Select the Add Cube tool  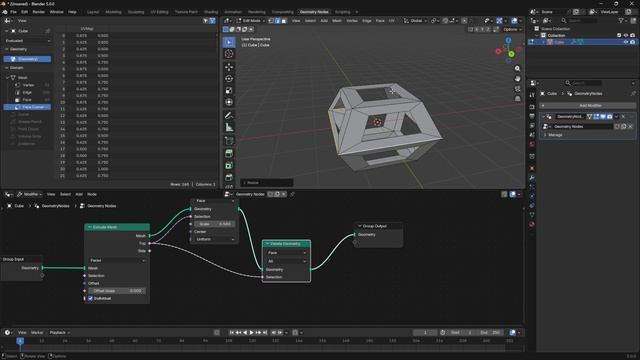(229, 141)
